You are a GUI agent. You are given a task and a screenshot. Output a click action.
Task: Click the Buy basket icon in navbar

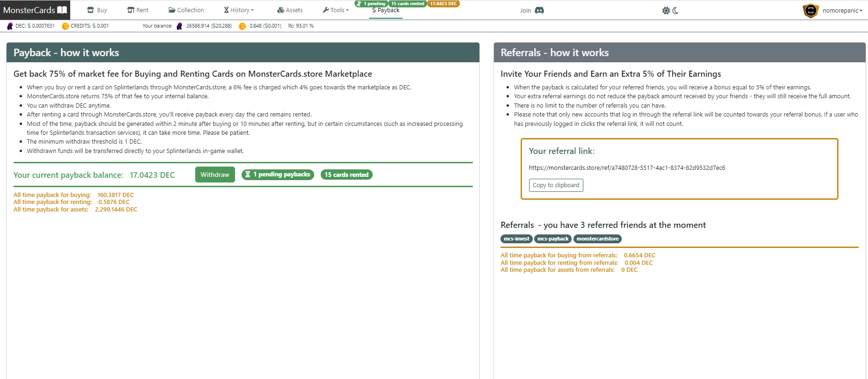point(90,10)
